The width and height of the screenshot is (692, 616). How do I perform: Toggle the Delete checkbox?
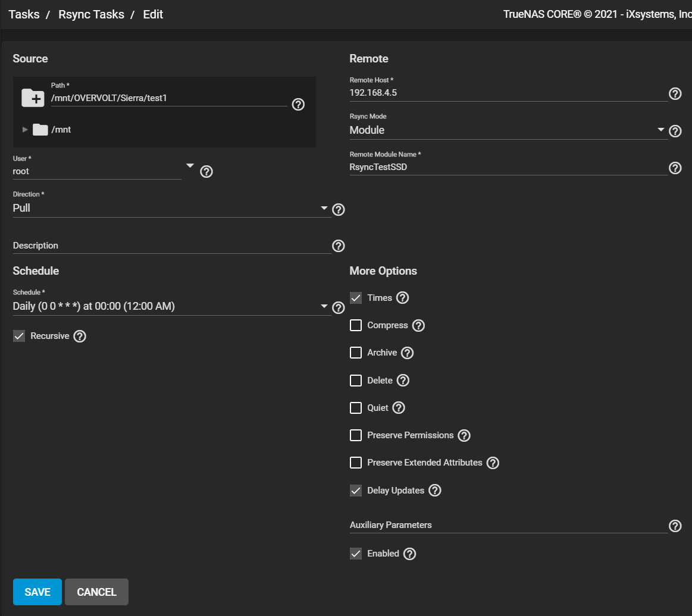click(356, 381)
